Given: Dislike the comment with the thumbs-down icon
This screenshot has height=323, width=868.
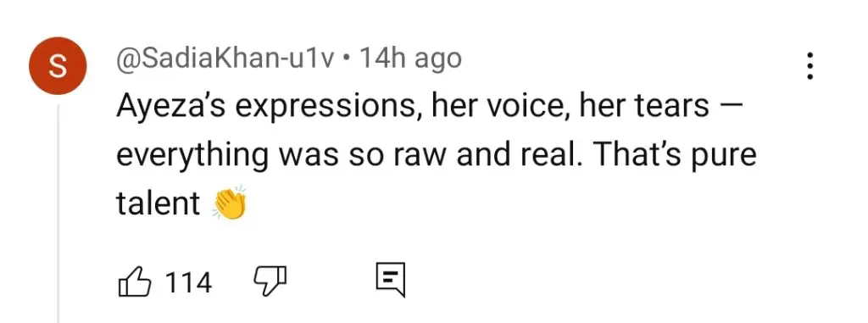Looking at the screenshot, I should click(x=270, y=281).
